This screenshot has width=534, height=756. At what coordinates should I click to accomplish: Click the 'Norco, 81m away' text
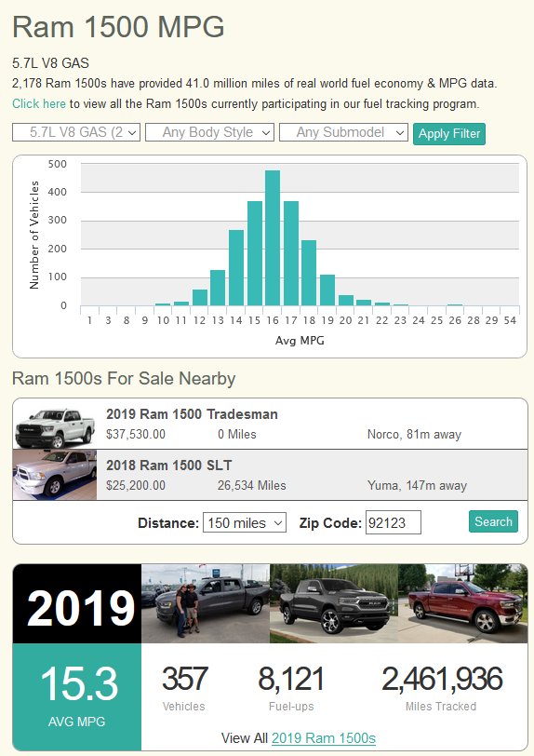tap(414, 435)
